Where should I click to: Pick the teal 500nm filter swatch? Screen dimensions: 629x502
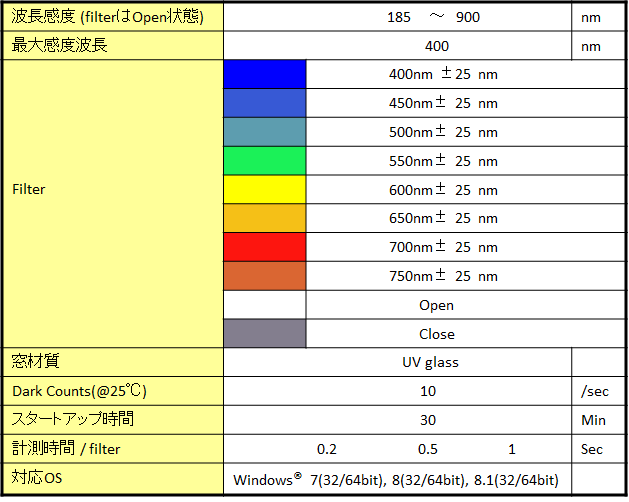tap(264, 132)
